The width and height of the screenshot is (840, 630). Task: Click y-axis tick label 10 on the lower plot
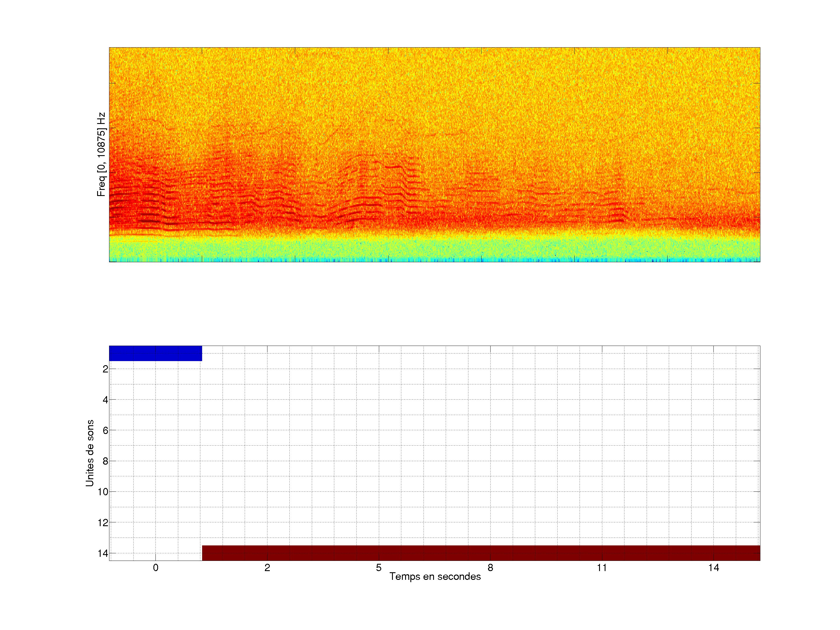(x=103, y=492)
